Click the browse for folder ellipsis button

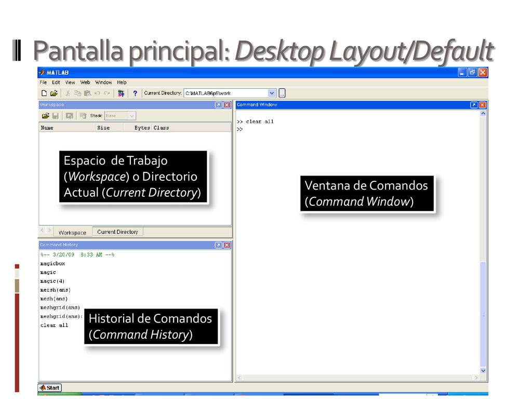[x=282, y=93]
